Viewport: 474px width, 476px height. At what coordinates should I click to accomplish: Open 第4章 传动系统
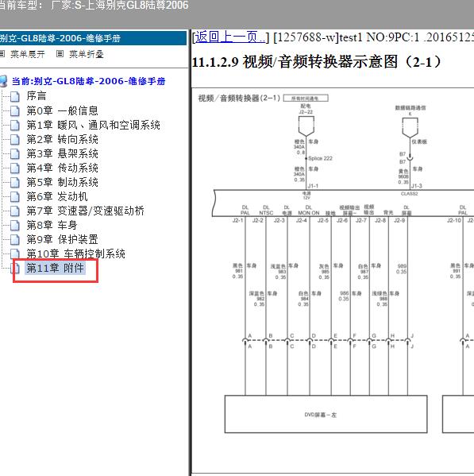click(62, 168)
